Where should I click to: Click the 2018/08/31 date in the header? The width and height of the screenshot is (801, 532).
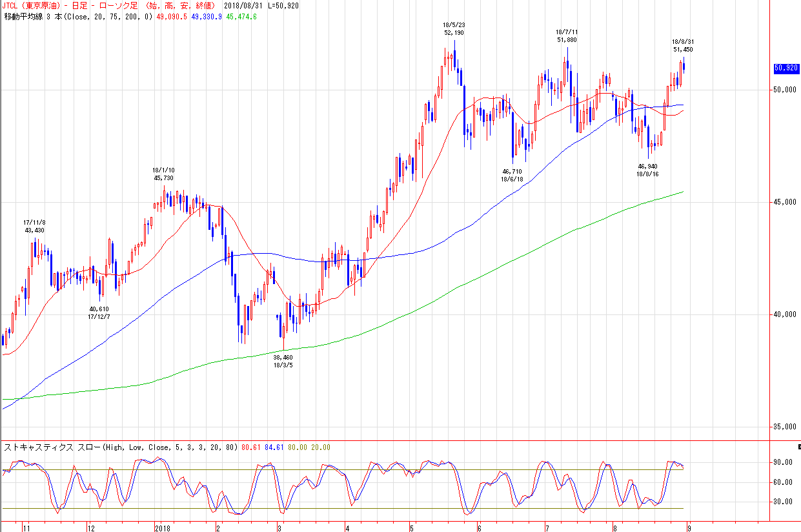tap(243, 5)
